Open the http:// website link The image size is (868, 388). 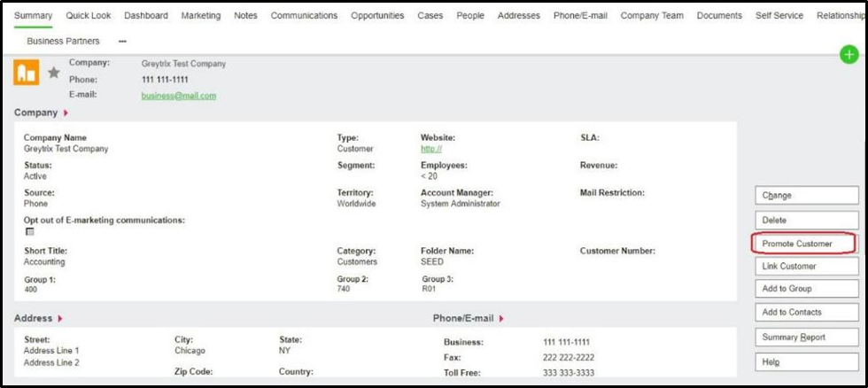pyautogui.click(x=431, y=149)
